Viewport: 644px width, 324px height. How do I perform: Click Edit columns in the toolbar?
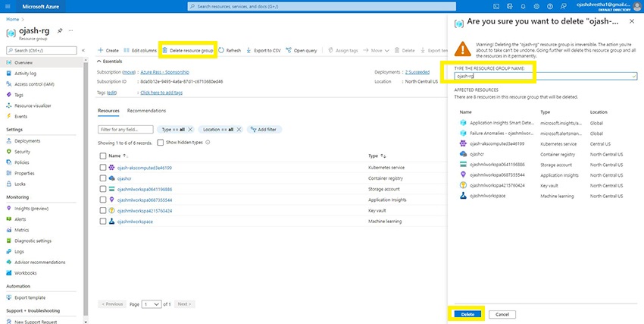[x=140, y=51]
